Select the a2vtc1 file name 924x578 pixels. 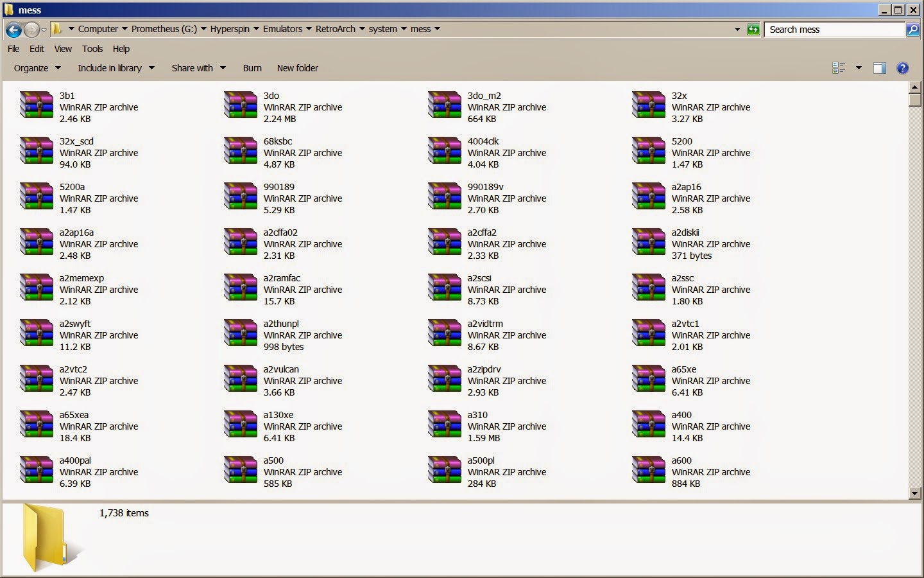685,324
